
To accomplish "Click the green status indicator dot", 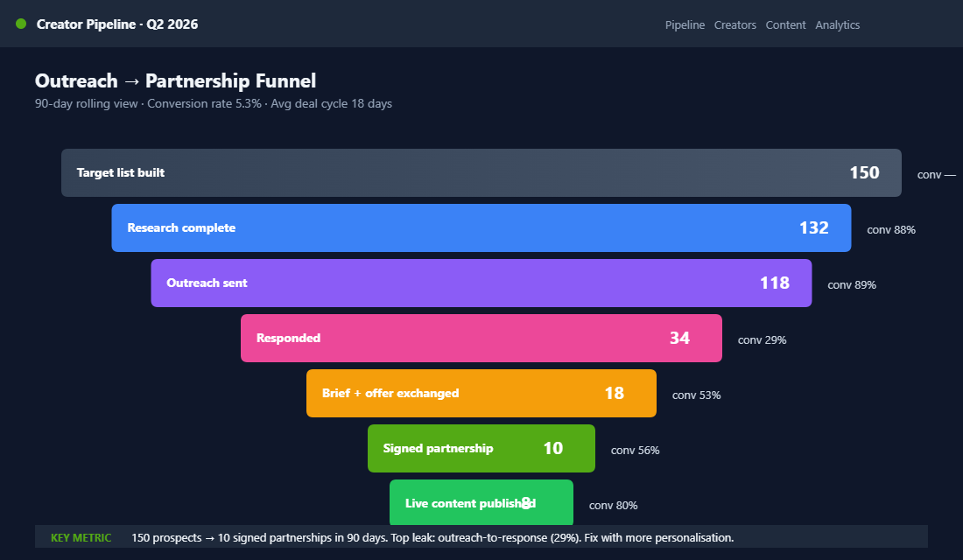I will 20,24.
